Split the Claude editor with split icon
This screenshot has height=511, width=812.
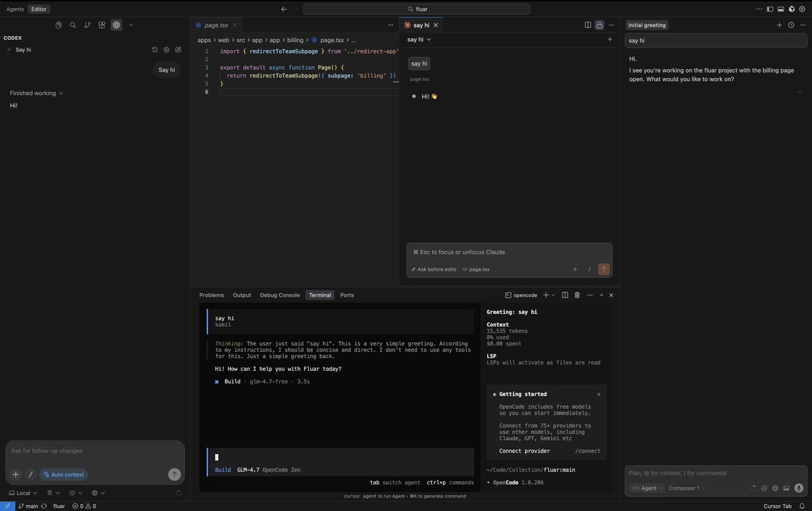pos(588,25)
